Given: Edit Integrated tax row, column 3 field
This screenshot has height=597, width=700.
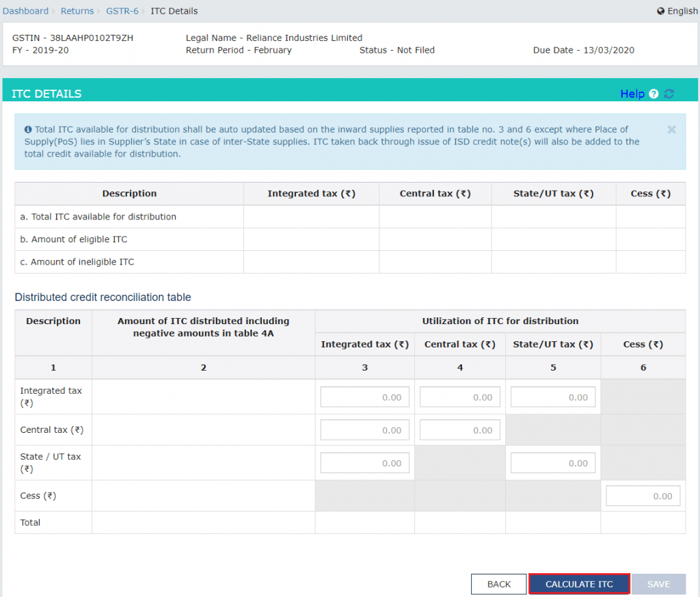Looking at the screenshot, I should 365,397.
